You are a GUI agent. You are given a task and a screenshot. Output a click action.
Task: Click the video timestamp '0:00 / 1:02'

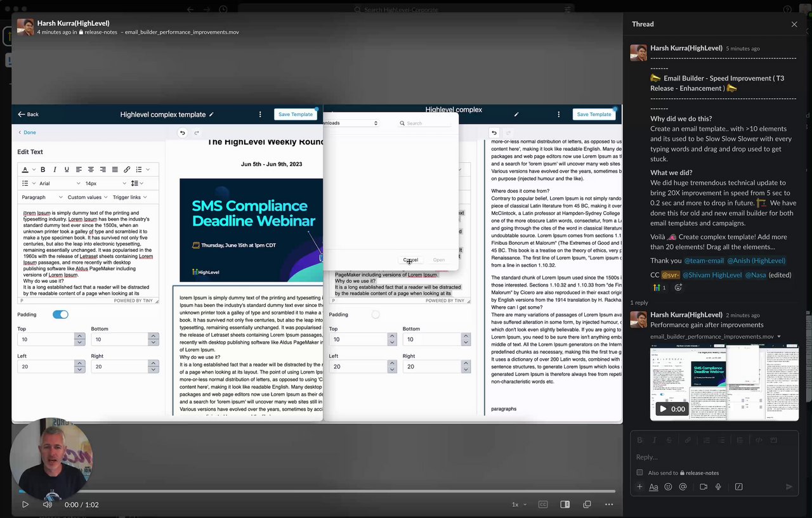click(x=81, y=505)
